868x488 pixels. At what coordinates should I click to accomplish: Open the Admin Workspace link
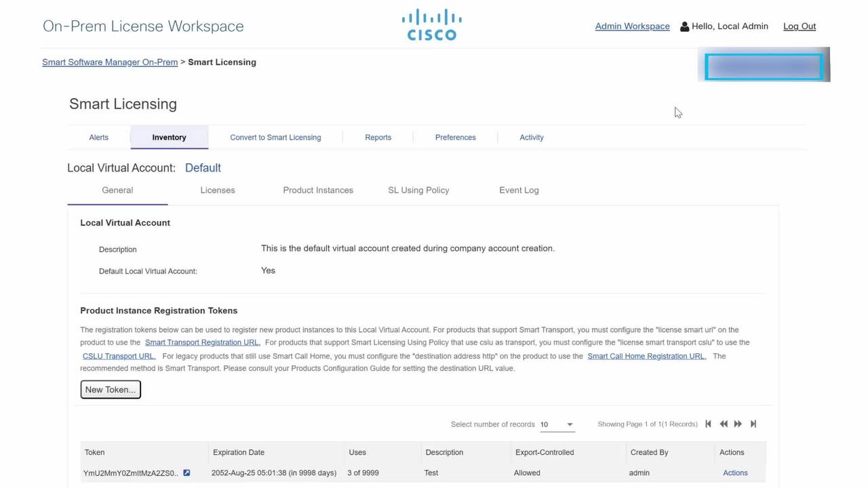tap(632, 26)
